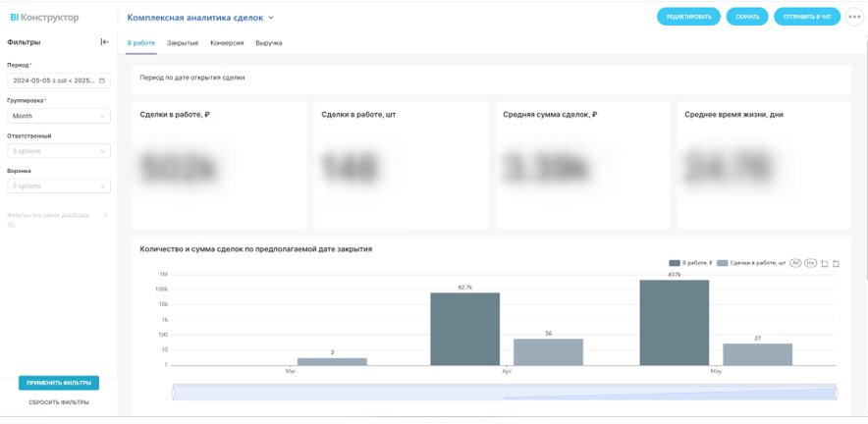Click the Комплексная аналитика сделок title
The height and width of the screenshot is (424, 868).
coord(195,17)
